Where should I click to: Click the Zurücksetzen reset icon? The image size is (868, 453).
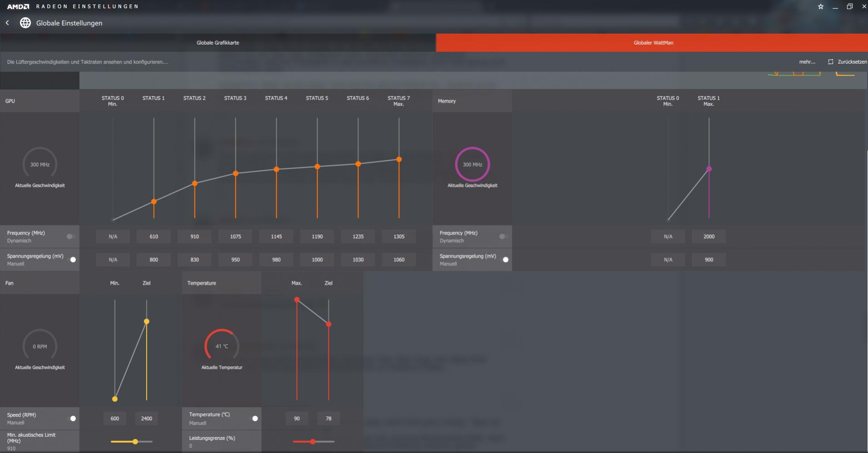831,62
